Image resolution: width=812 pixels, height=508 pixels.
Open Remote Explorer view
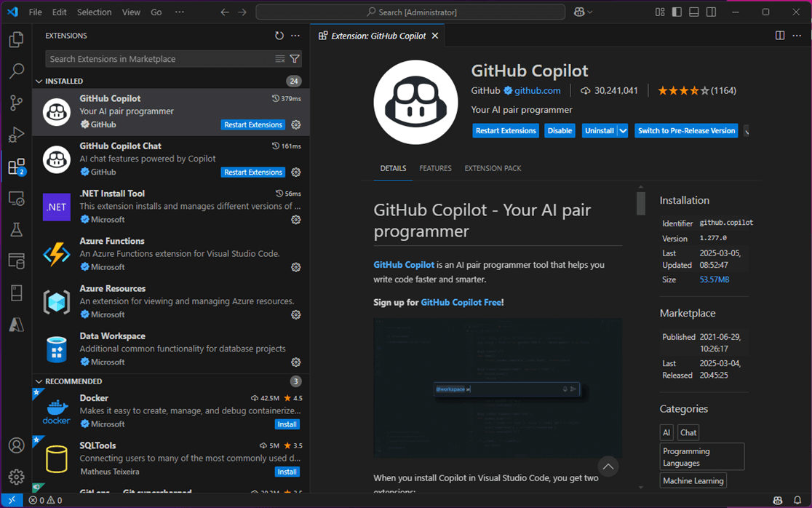click(16, 199)
